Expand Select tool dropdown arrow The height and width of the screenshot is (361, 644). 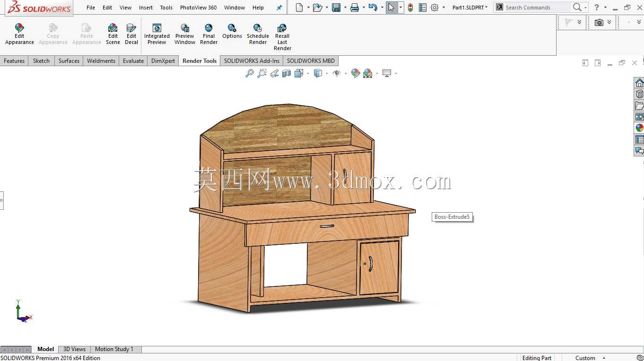click(401, 8)
